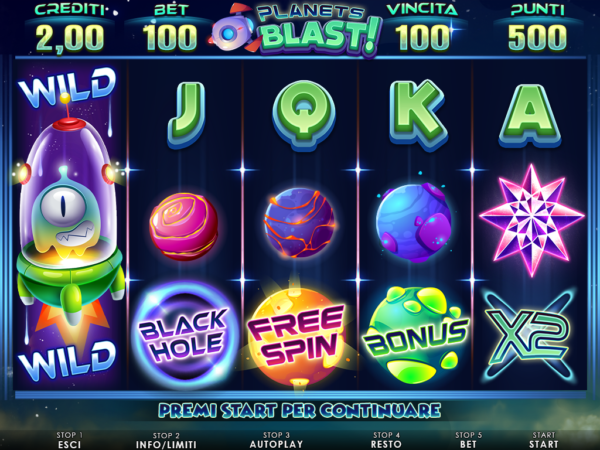
Task: Select the purple lava-cracked planet
Action: [x=299, y=222]
